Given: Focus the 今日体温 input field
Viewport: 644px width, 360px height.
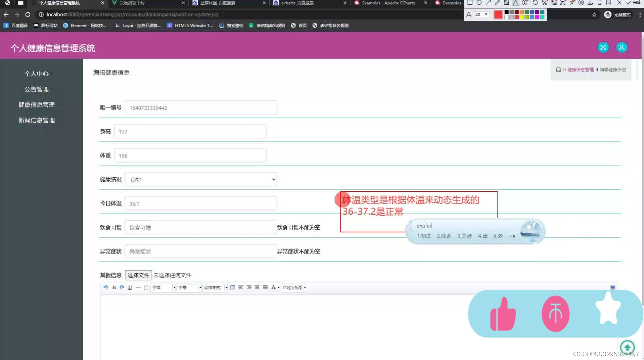Looking at the screenshot, I should pos(201,204).
